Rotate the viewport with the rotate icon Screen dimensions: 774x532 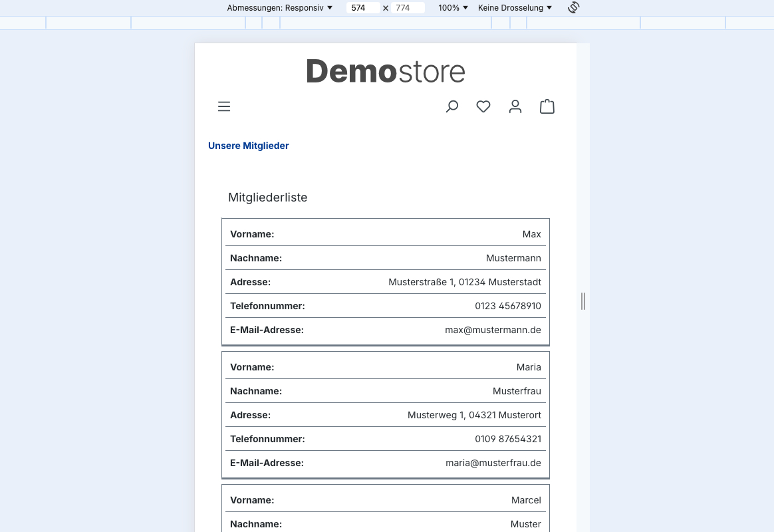574,8
